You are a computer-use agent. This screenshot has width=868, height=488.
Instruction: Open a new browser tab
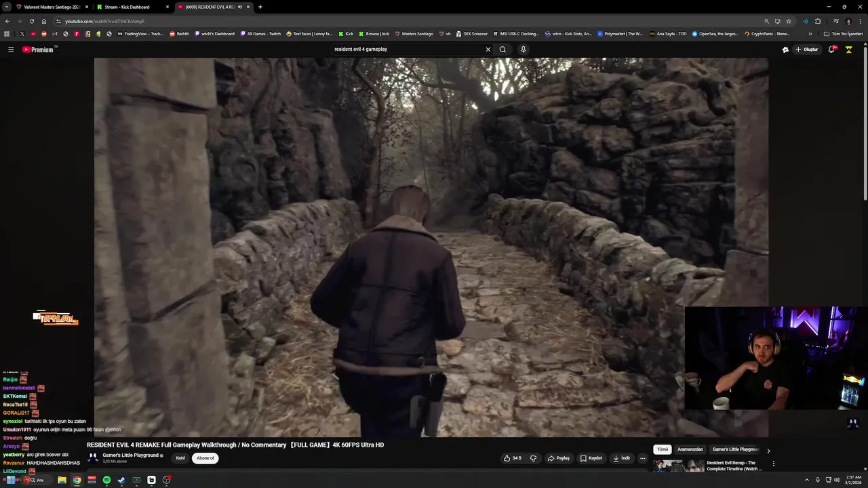point(260,7)
